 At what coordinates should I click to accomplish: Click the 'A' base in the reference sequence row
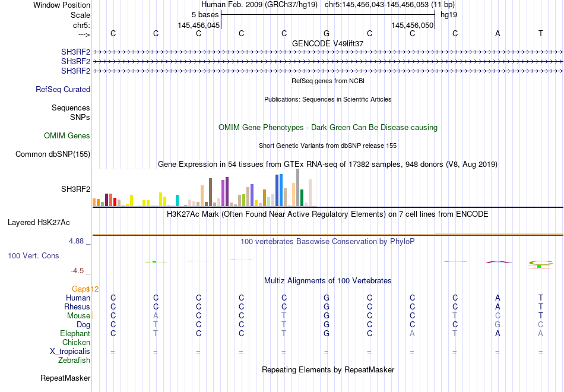[x=498, y=33]
